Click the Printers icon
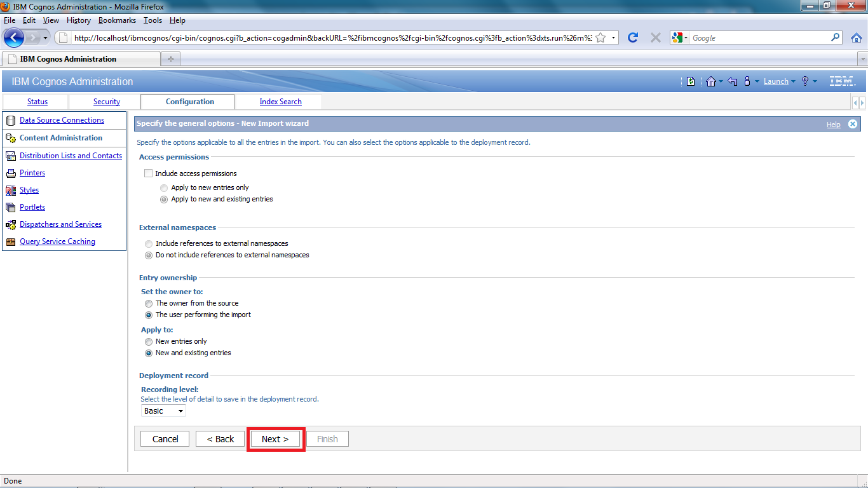Viewport: 868px width, 488px height. (x=10, y=173)
